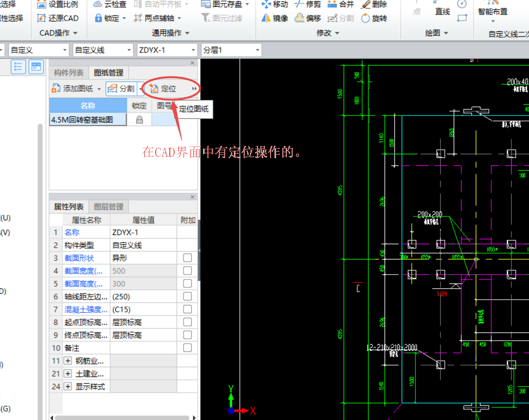The width and height of the screenshot is (529, 420).
Task: Switch to detail view icon in left panel
Action: [36, 67]
